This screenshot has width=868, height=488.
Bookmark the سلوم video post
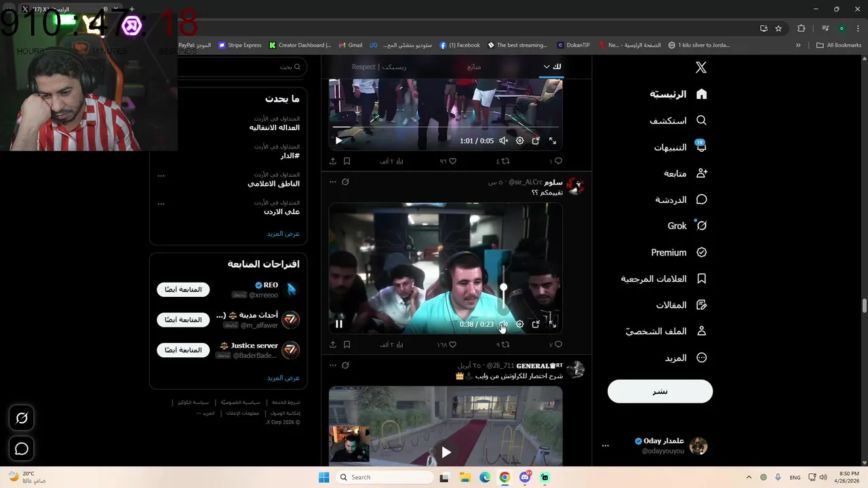pos(347,344)
